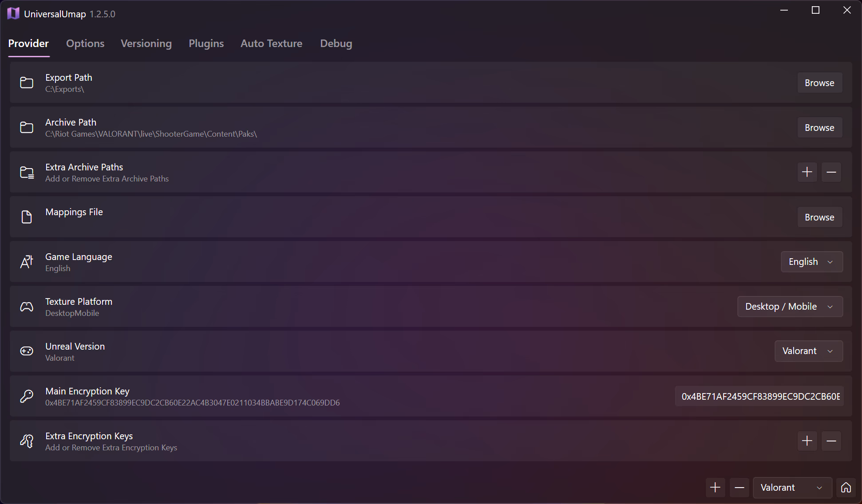Click the home icon at bottom right
The image size is (862, 504).
[846, 488]
